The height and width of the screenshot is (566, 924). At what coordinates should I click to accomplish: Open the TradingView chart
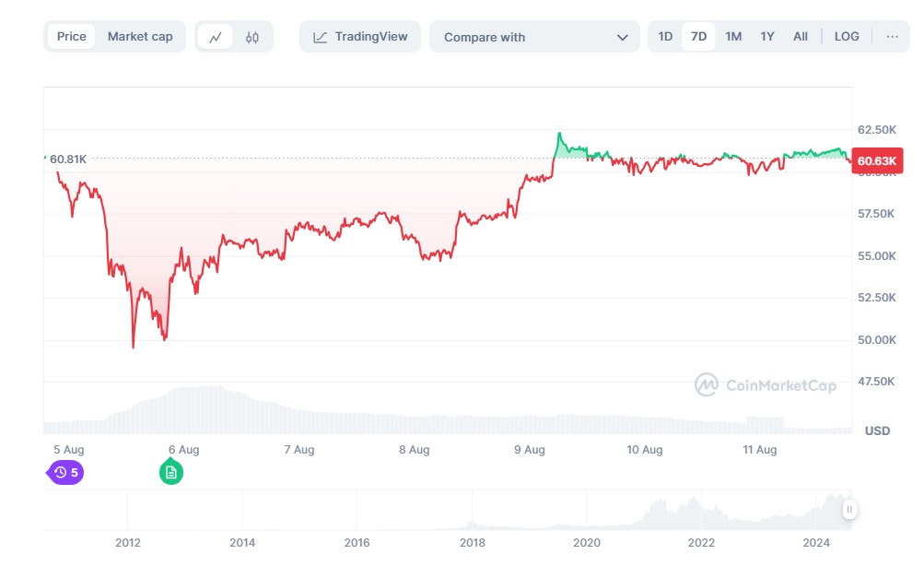pos(360,37)
